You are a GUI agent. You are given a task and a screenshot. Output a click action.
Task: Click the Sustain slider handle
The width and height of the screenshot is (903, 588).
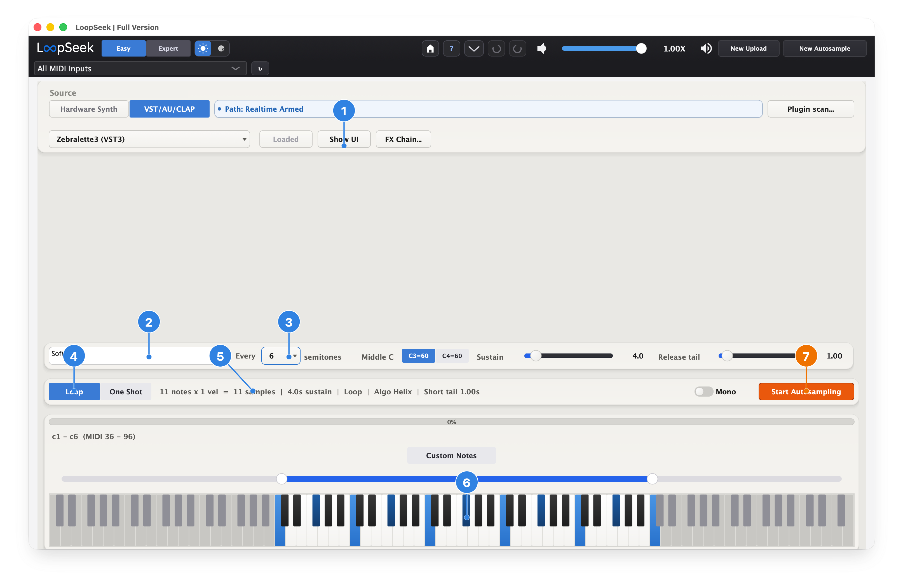pos(535,356)
